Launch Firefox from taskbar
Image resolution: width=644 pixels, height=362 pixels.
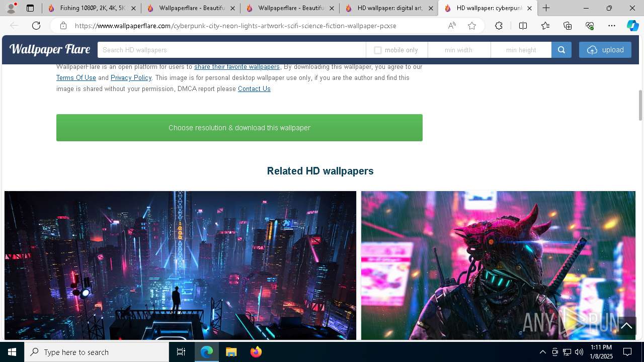coord(256,352)
